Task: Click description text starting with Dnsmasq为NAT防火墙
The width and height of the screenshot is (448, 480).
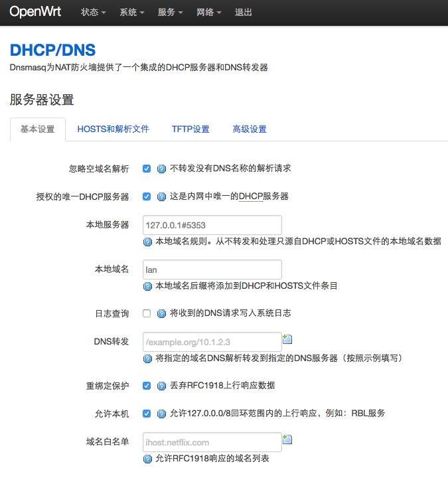Action: (139, 67)
